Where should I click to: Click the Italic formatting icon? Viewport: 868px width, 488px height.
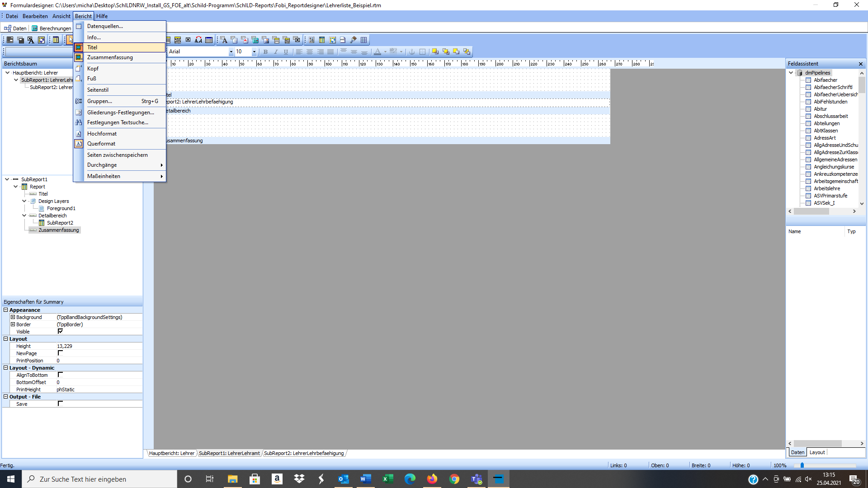pos(276,52)
